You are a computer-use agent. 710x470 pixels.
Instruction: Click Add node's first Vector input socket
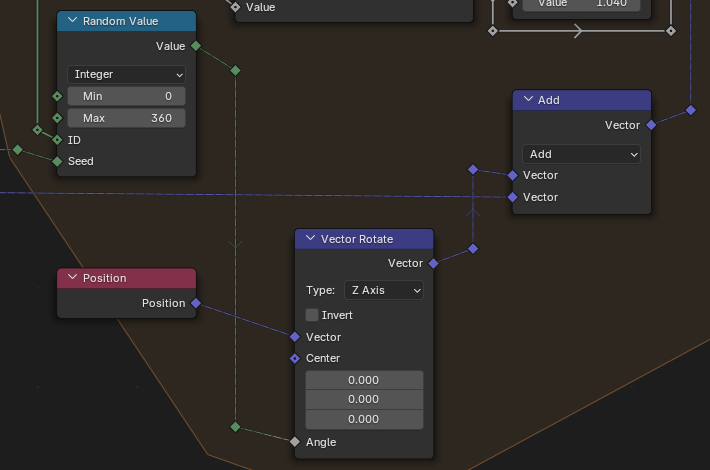(x=513, y=175)
